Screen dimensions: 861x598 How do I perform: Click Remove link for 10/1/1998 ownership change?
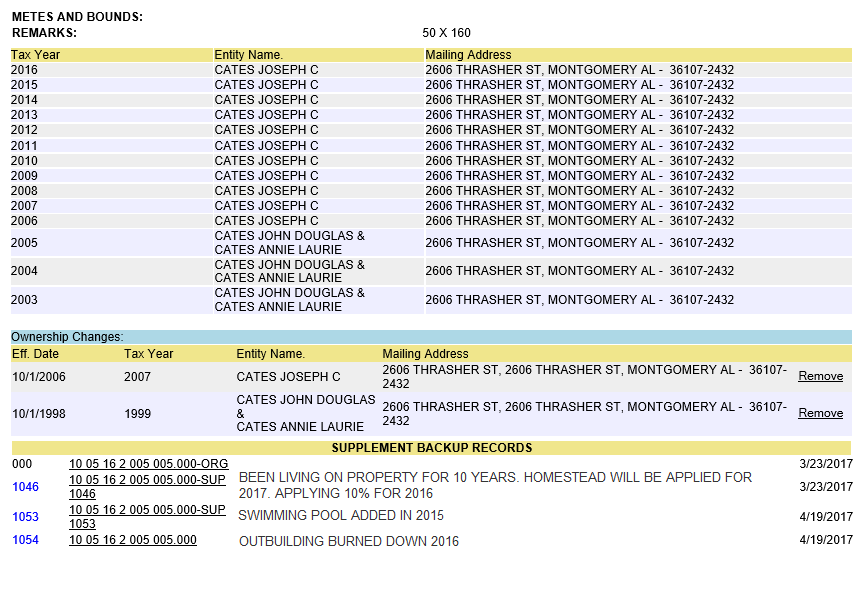click(820, 413)
